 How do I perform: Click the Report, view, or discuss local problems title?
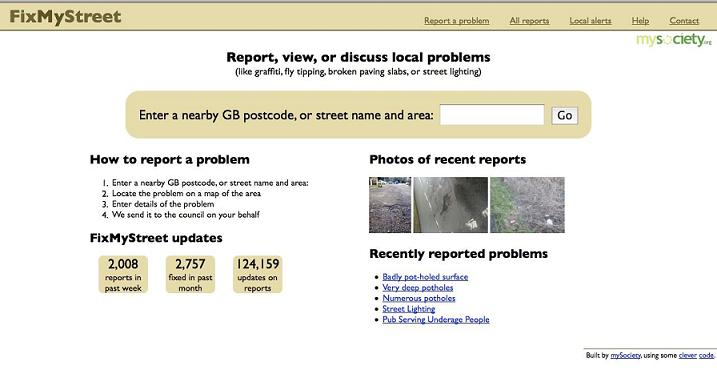pyautogui.click(x=358, y=57)
